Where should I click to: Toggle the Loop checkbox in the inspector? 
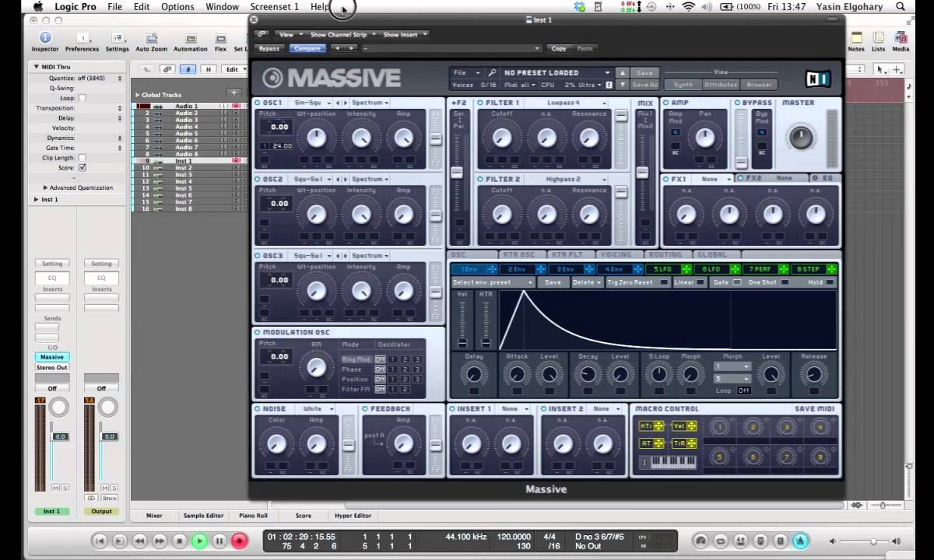(83, 98)
